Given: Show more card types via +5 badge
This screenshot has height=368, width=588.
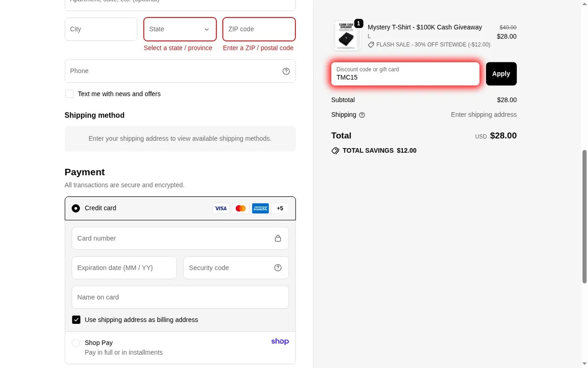Looking at the screenshot, I should 280,209.
